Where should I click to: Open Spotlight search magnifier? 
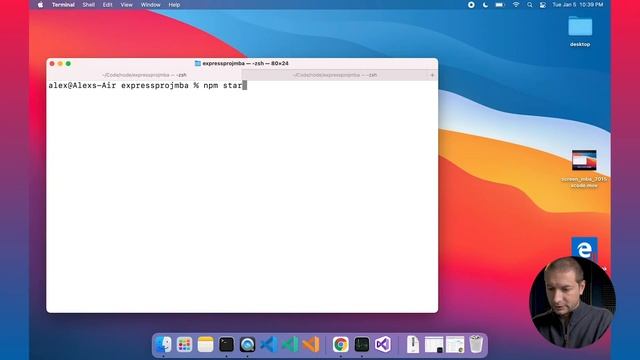click(x=530, y=5)
